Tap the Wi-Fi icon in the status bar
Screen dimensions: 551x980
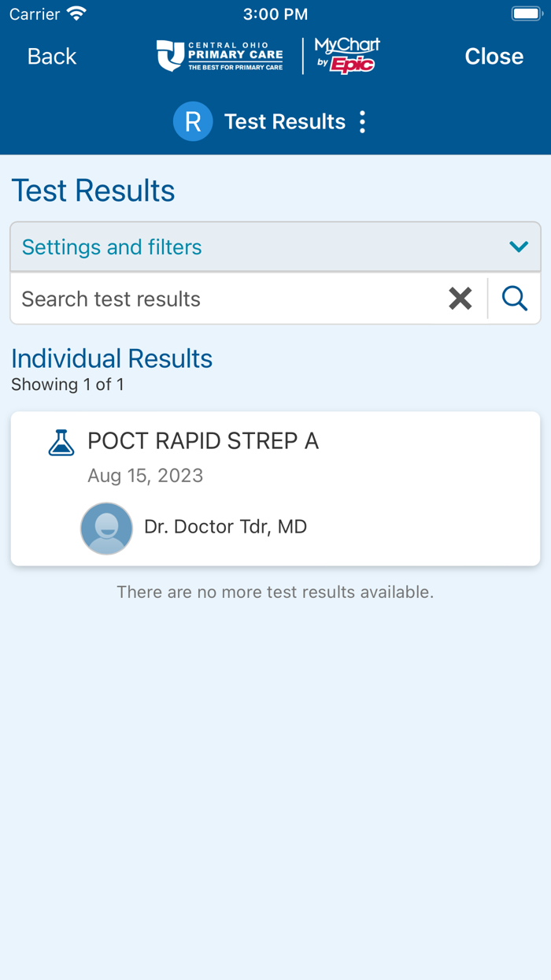[x=76, y=12]
